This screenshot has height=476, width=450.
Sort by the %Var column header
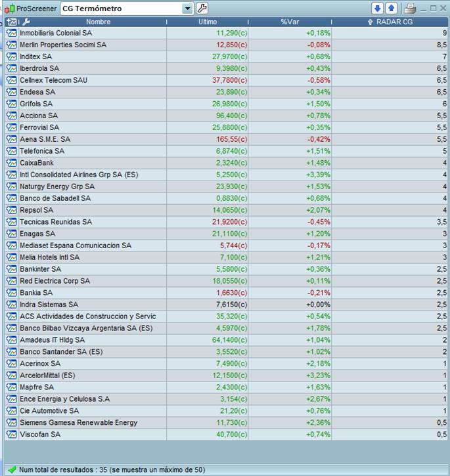point(290,22)
